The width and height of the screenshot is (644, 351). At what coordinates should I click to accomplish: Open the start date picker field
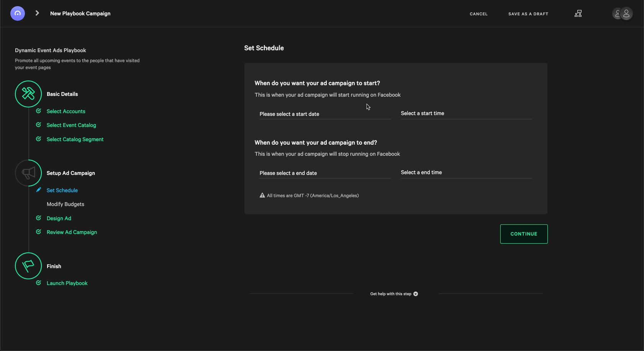(325, 114)
